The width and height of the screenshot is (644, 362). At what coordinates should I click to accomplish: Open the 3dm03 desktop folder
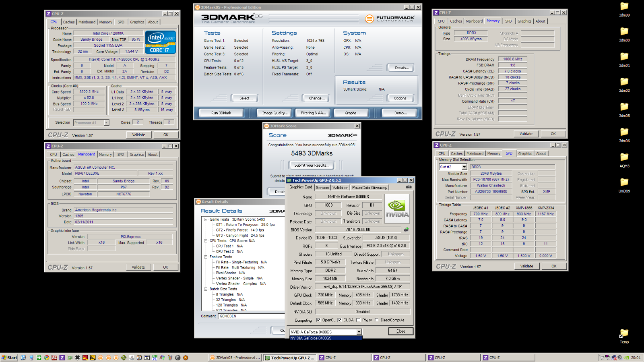[624, 85]
